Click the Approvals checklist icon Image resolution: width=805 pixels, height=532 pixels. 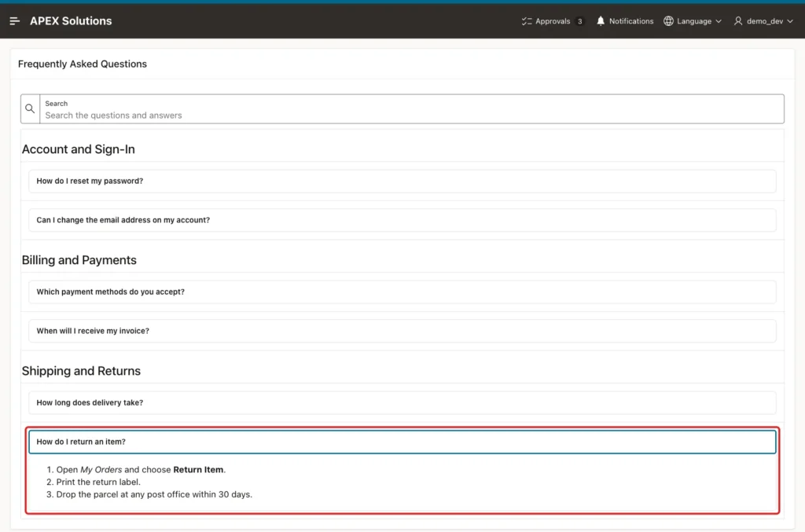[x=527, y=21]
